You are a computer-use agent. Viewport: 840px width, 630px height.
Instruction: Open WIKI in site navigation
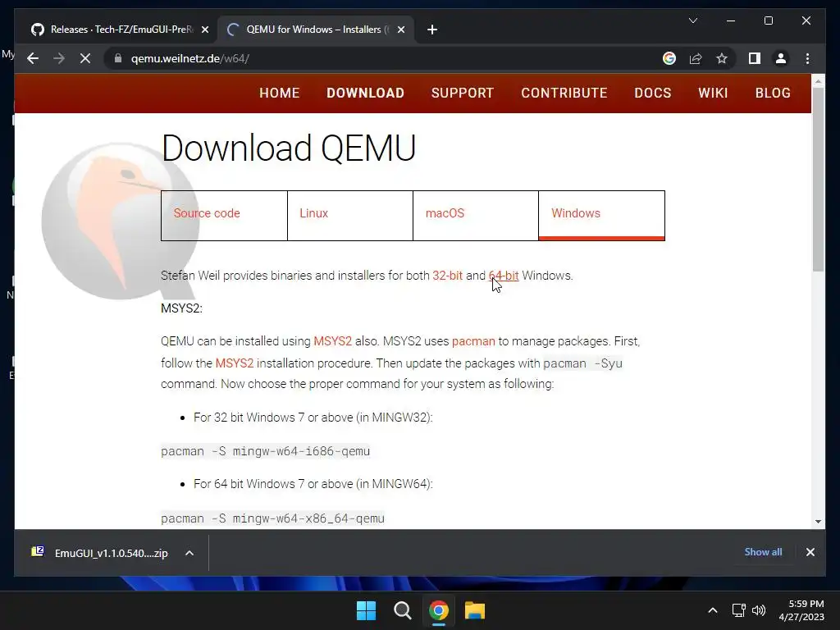713,93
